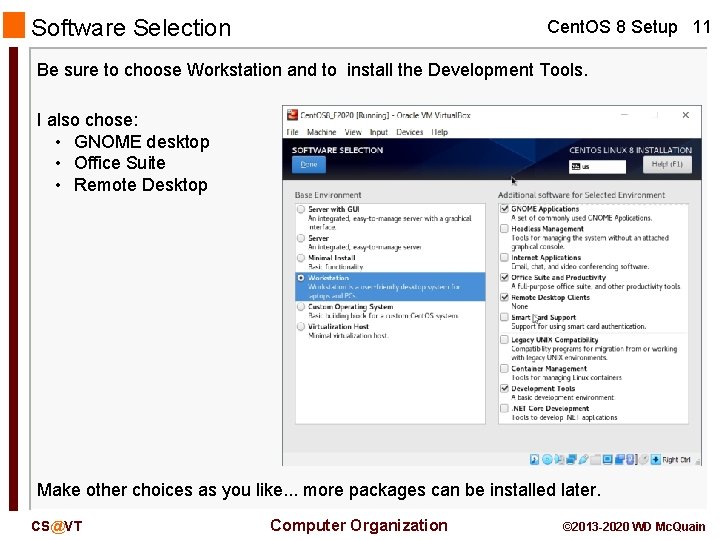Open the Machine menu
This screenshot has width=720, height=540.
(321, 132)
